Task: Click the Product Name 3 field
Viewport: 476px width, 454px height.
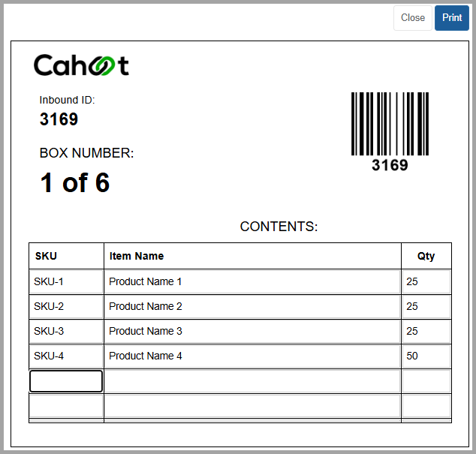Action: point(252,331)
